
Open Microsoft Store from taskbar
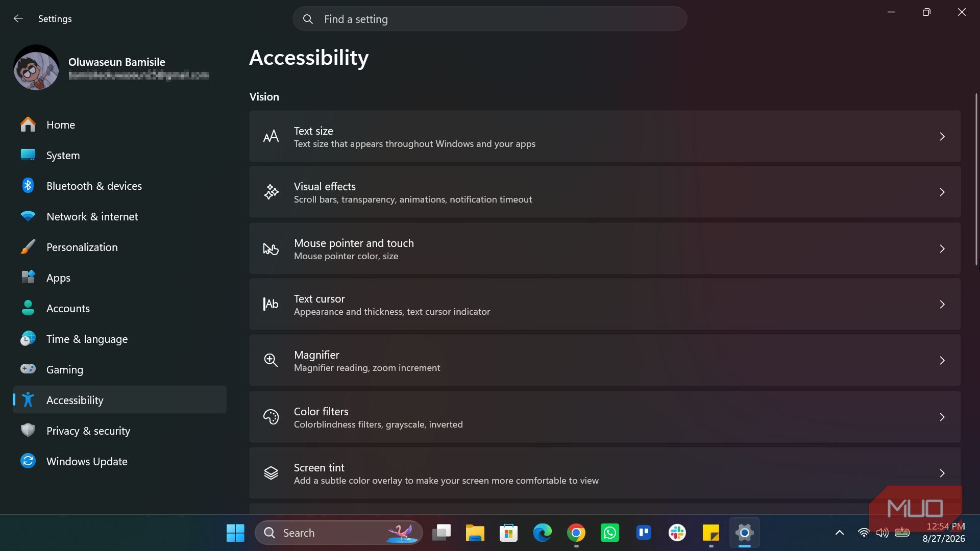point(508,533)
